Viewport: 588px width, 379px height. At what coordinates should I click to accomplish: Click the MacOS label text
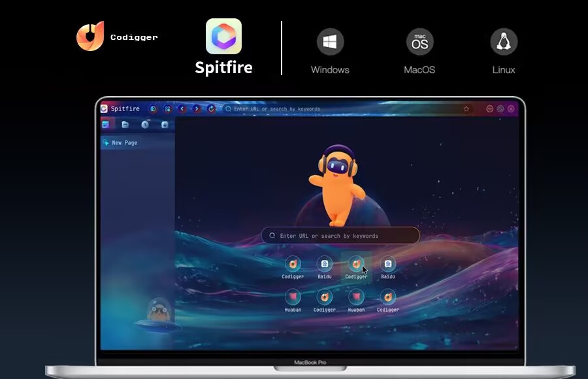pos(419,70)
